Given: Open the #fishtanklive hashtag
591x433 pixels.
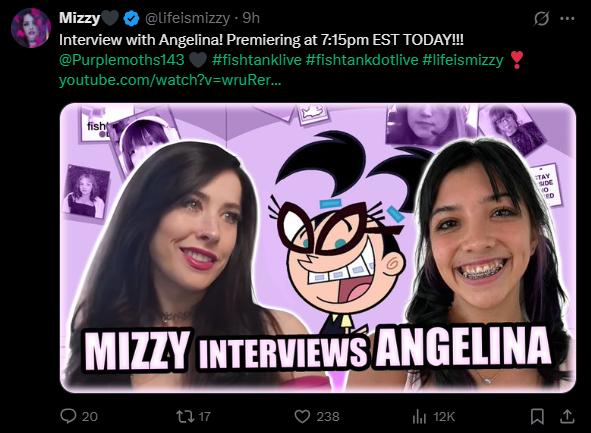Looking at the screenshot, I should point(257,60).
